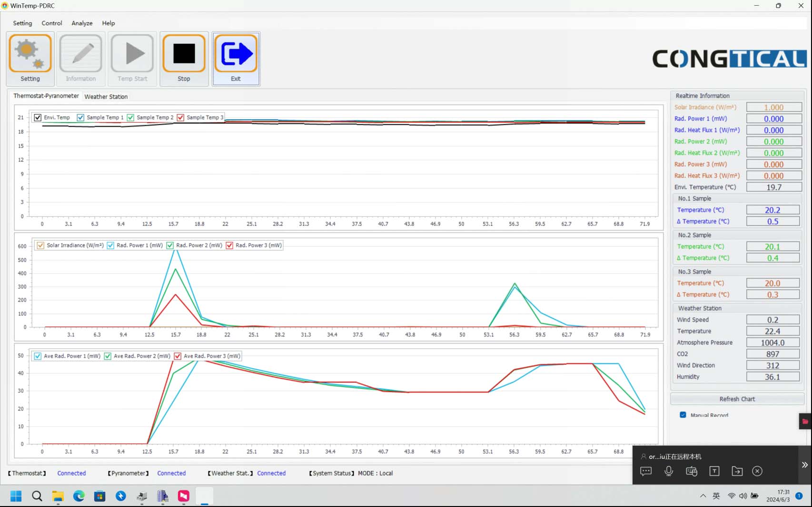Toggle the Rad. Power 1 (mW) checkbox

click(x=110, y=245)
